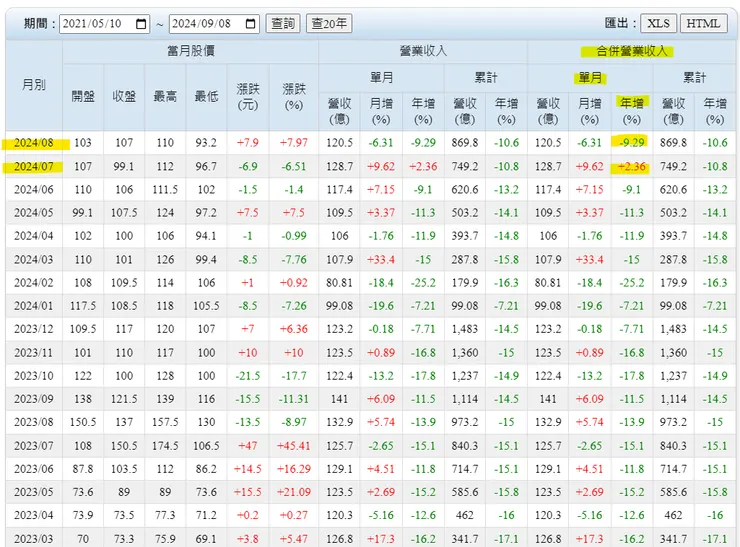Select the 2023/10 month row label
The image size is (740, 547).
(x=34, y=376)
